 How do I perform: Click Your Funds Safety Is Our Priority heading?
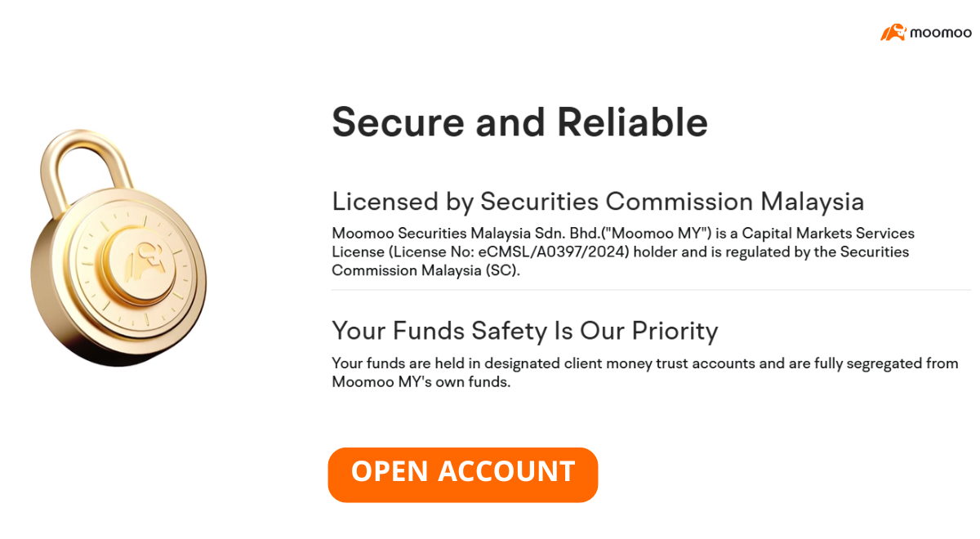coord(524,331)
